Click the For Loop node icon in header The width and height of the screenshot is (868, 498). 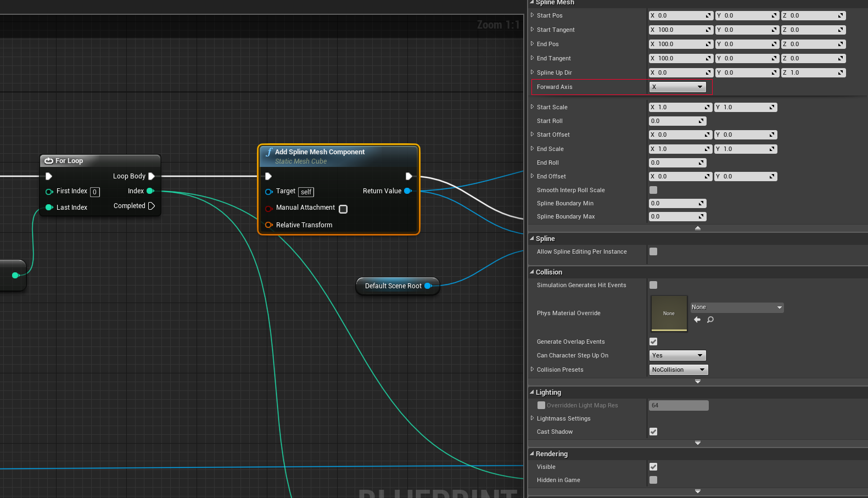tap(49, 161)
